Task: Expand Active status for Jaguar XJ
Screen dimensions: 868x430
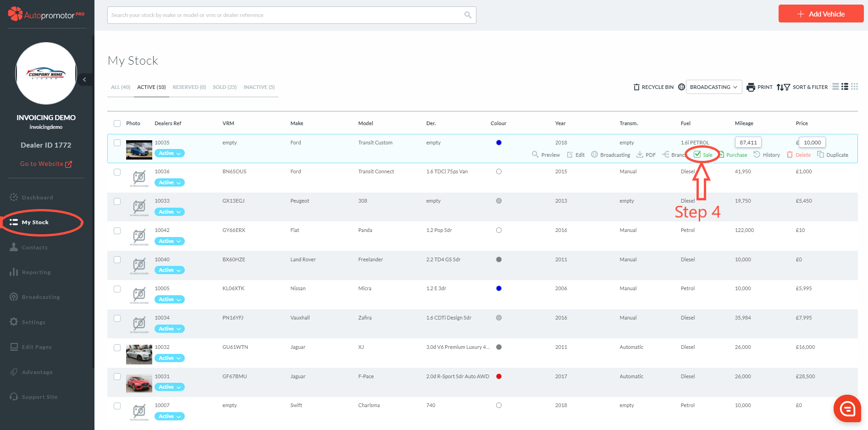Action: click(169, 358)
